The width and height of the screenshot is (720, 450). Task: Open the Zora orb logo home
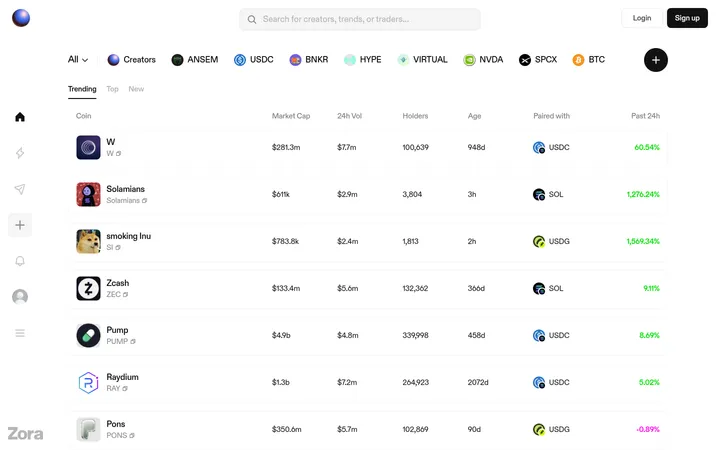tap(21, 18)
